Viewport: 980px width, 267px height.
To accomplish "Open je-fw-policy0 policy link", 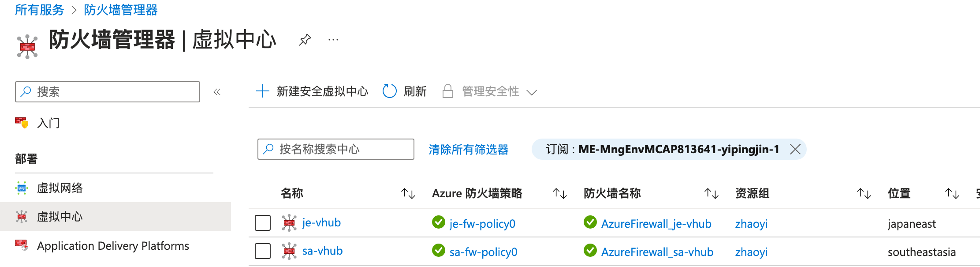I will (482, 224).
